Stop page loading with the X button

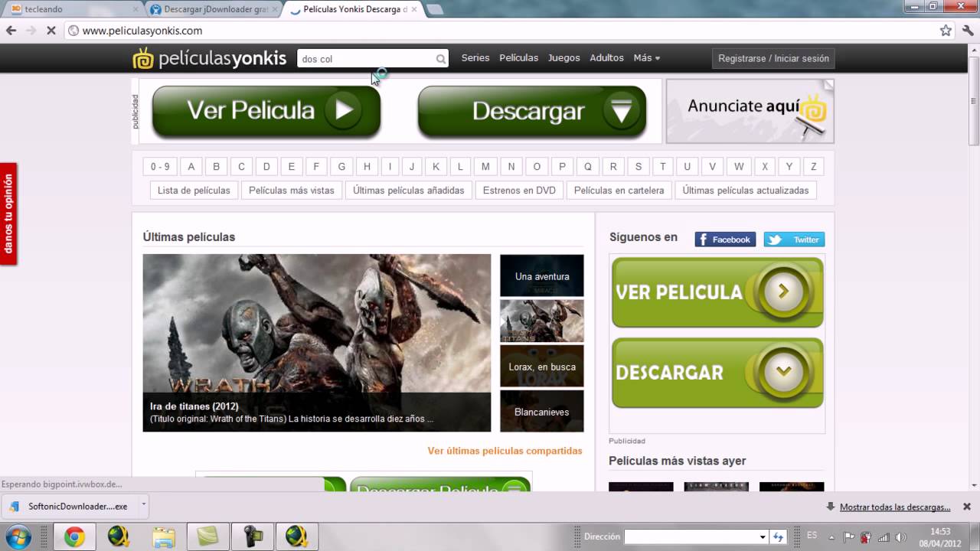pyautogui.click(x=51, y=31)
